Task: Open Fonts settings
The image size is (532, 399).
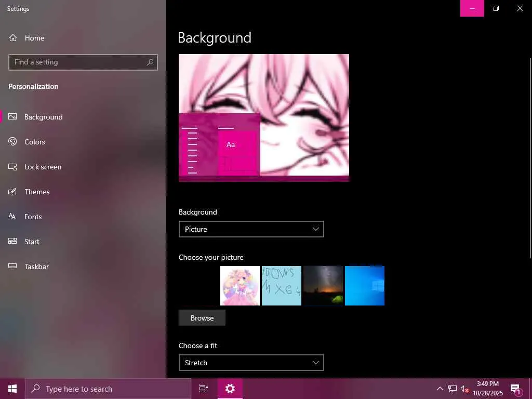Action: [x=83, y=217]
